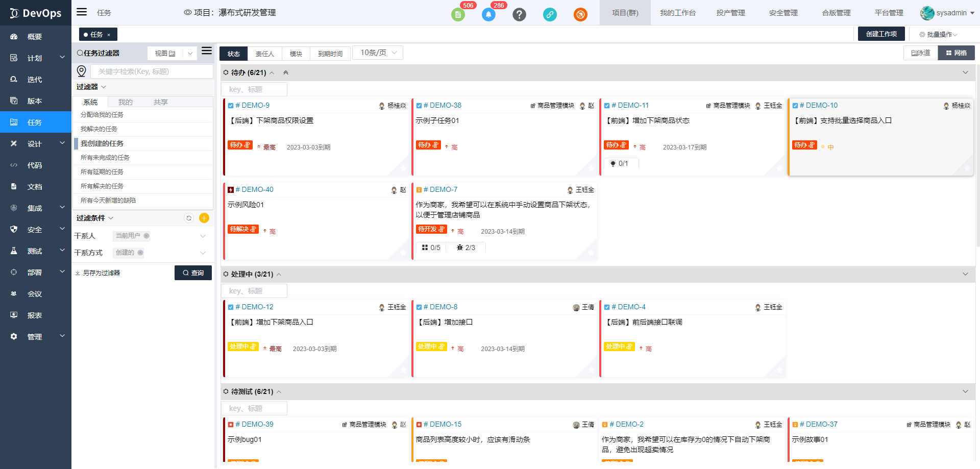Click the location pin icon beside keyword search
This screenshot has width=980, height=469.
pyautogui.click(x=82, y=71)
